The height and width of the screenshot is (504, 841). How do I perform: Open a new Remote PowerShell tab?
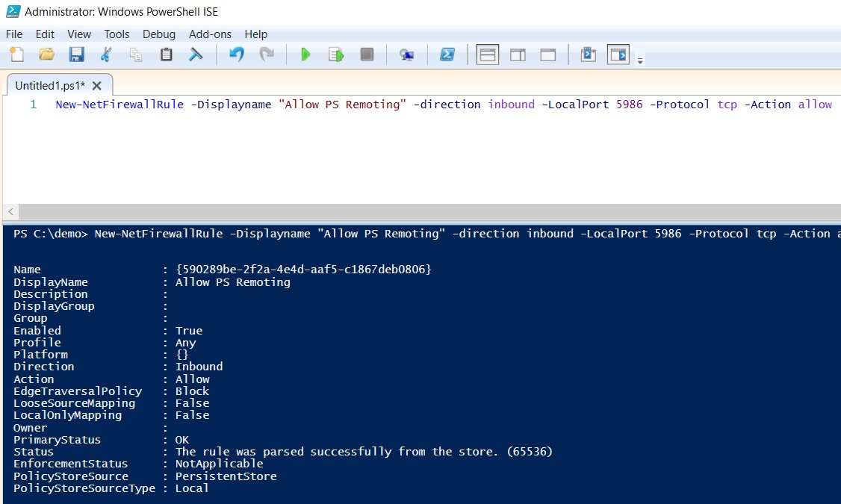(406, 54)
